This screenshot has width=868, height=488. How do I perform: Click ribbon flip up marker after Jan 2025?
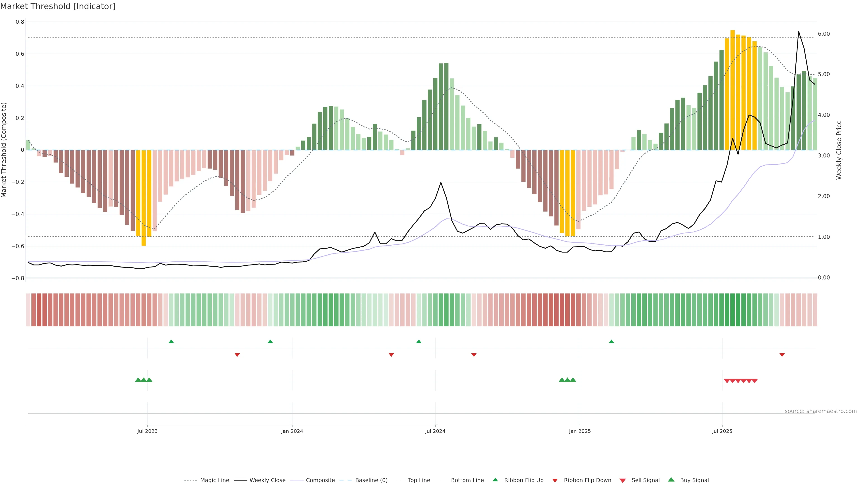coord(611,342)
